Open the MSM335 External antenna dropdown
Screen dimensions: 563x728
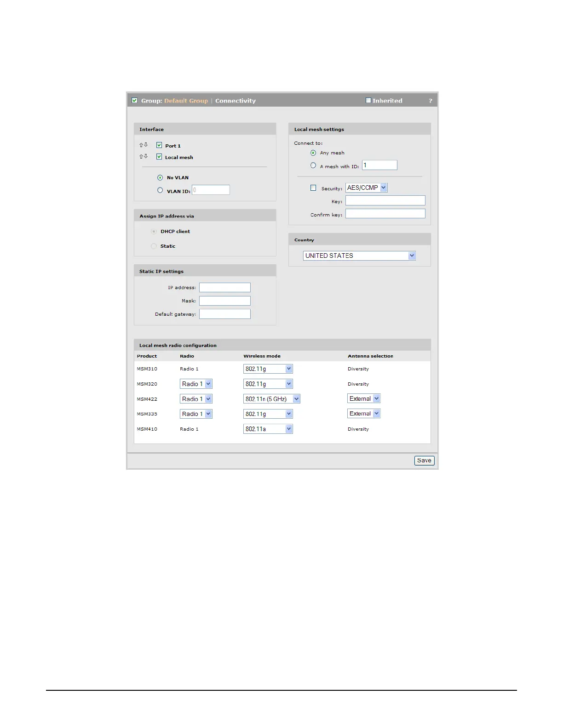pyautogui.click(x=364, y=413)
